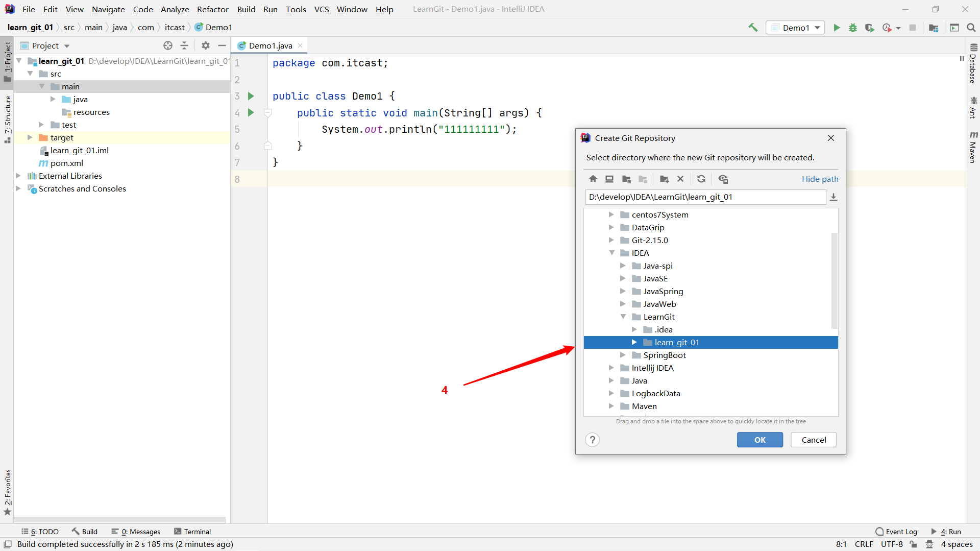This screenshot has height=551, width=980.
Task: Click the Select Opened File target icon
Action: point(168,45)
